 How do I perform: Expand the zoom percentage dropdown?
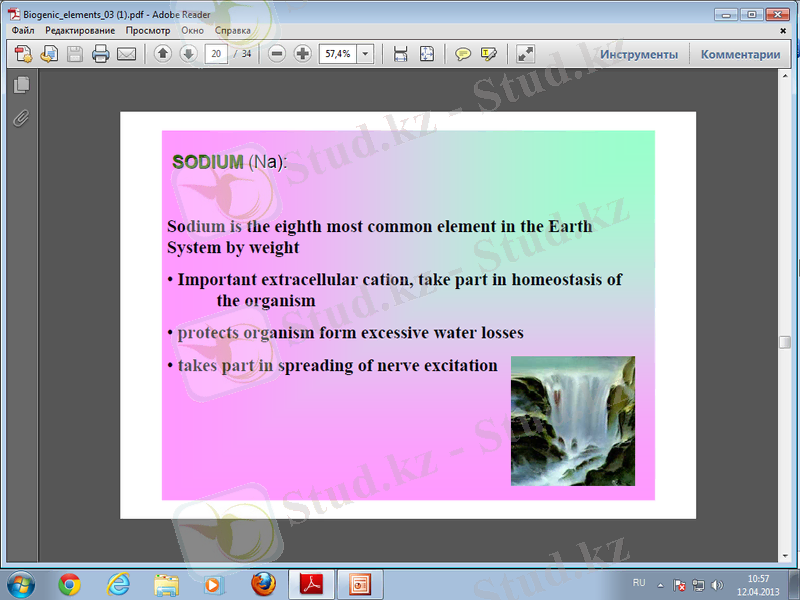365,54
